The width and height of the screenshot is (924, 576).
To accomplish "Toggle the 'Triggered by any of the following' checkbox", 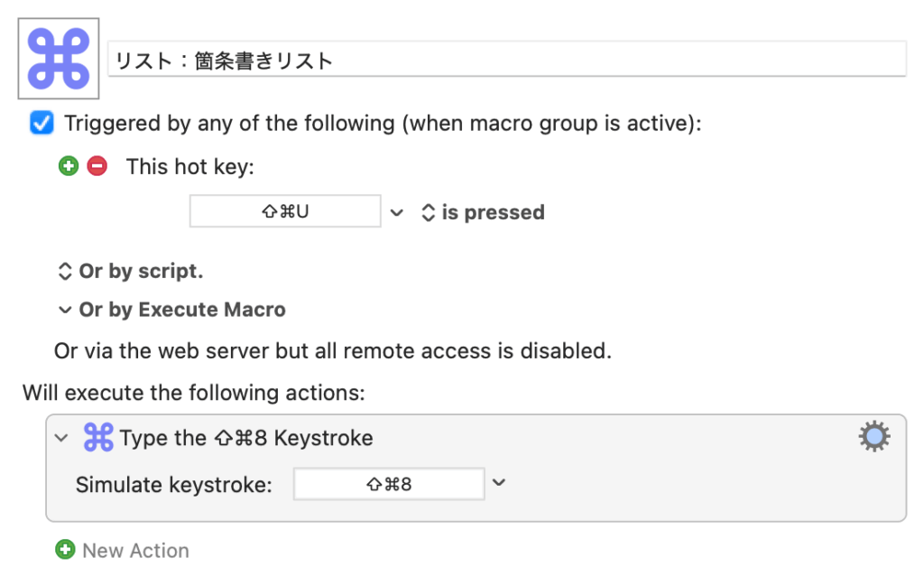I will coord(42,123).
